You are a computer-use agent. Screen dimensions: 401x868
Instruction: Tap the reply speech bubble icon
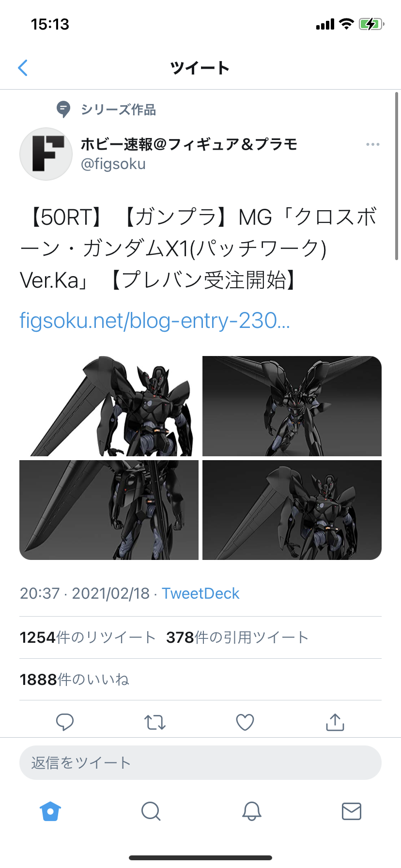coord(64,722)
